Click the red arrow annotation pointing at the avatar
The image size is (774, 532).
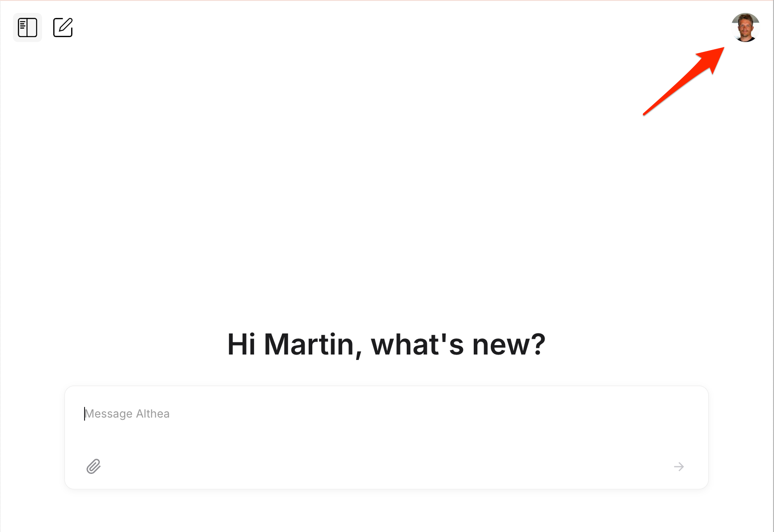684,81
